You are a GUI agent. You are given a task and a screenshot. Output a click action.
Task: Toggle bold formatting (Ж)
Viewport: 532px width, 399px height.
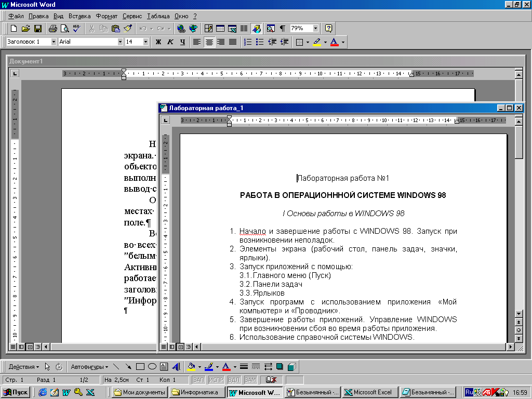point(158,42)
